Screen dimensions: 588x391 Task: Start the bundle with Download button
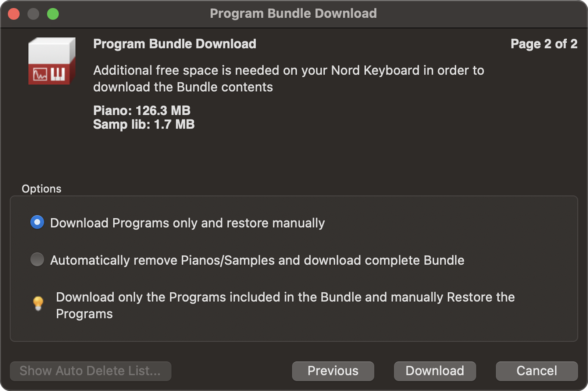pyautogui.click(x=435, y=371)
